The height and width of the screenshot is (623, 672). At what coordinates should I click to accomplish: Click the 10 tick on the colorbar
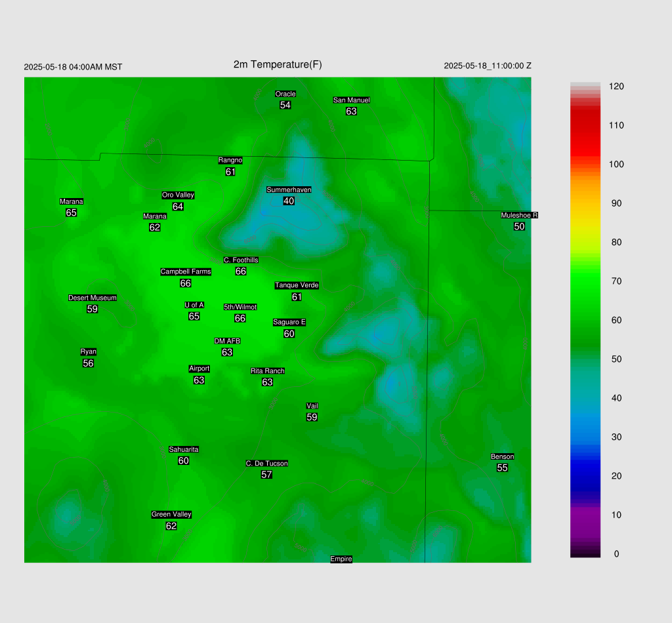[616, 515]
